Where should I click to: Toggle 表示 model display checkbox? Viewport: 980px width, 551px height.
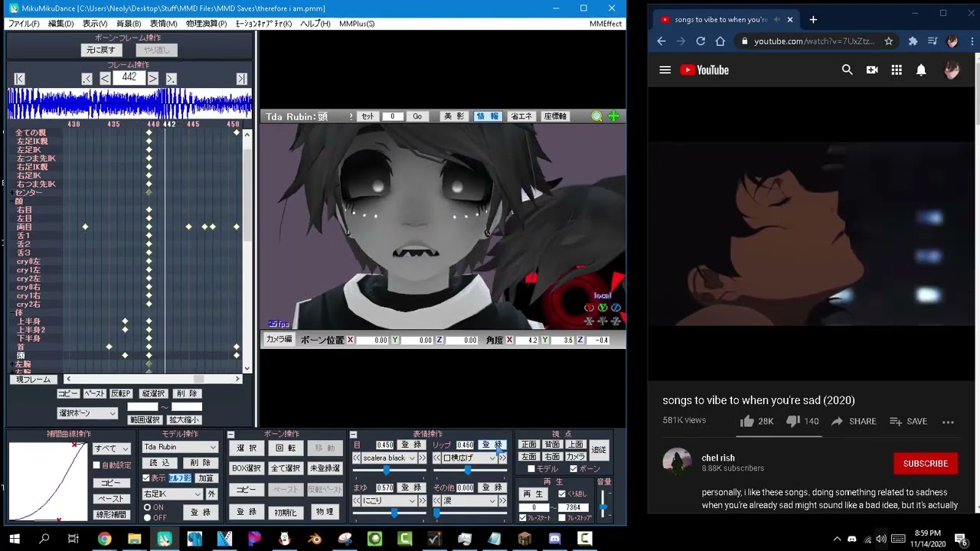click(x=146, y=478)
